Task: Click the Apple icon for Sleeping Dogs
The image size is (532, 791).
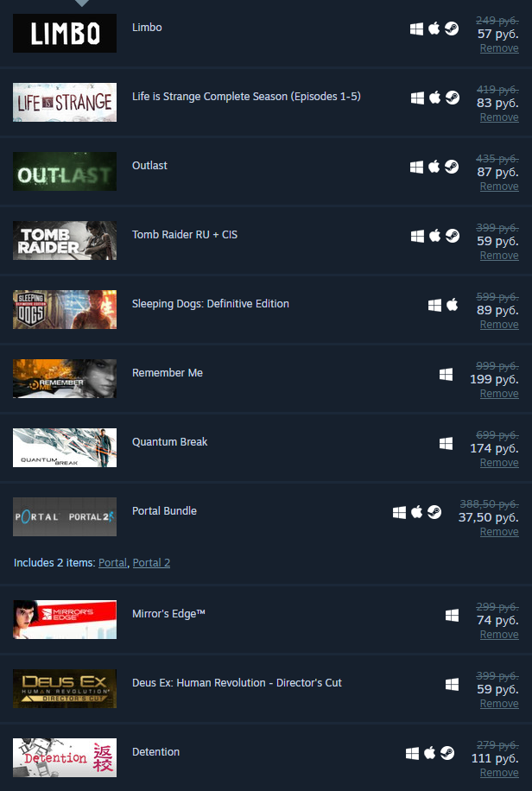Action: [x=453, y=305]
